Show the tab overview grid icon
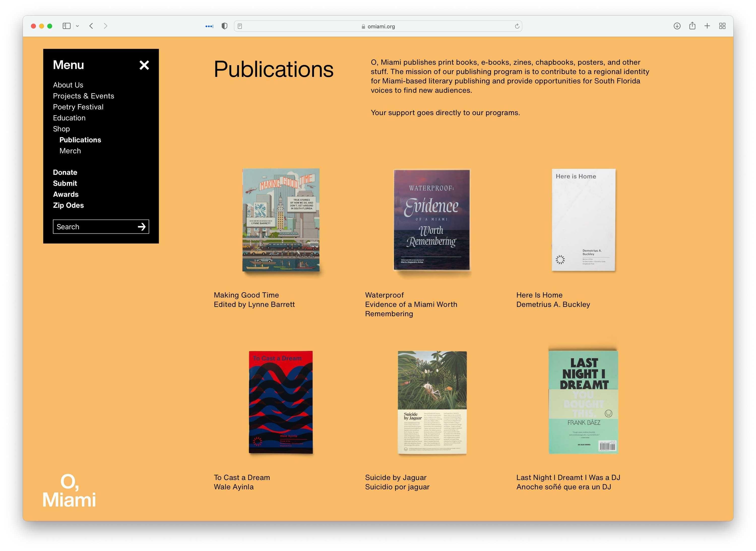Viewport: 756px width, 551px height. 722,26
